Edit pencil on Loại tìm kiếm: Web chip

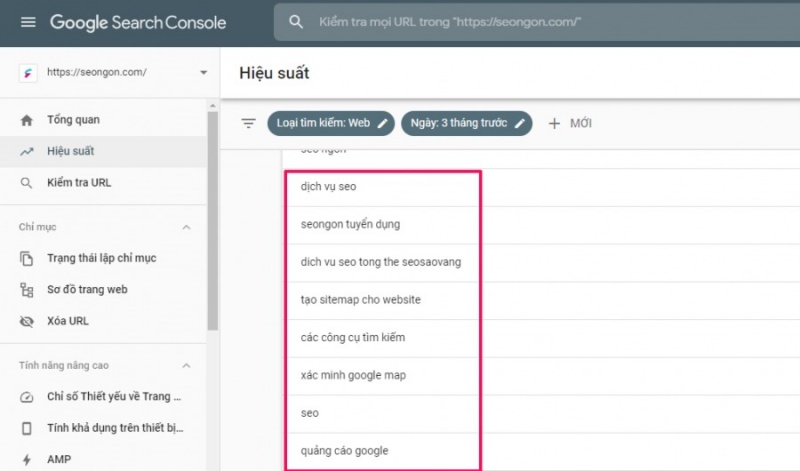tap(383, 123)
